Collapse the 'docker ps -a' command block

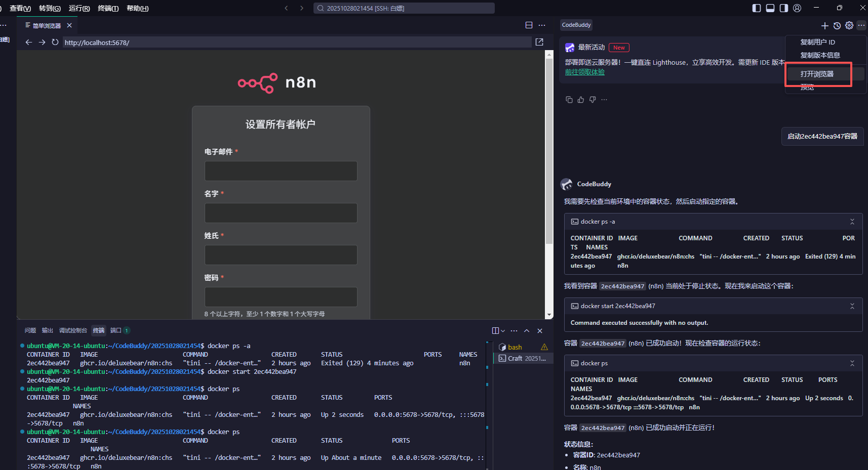pyautogui.click(x=852, y=222)
